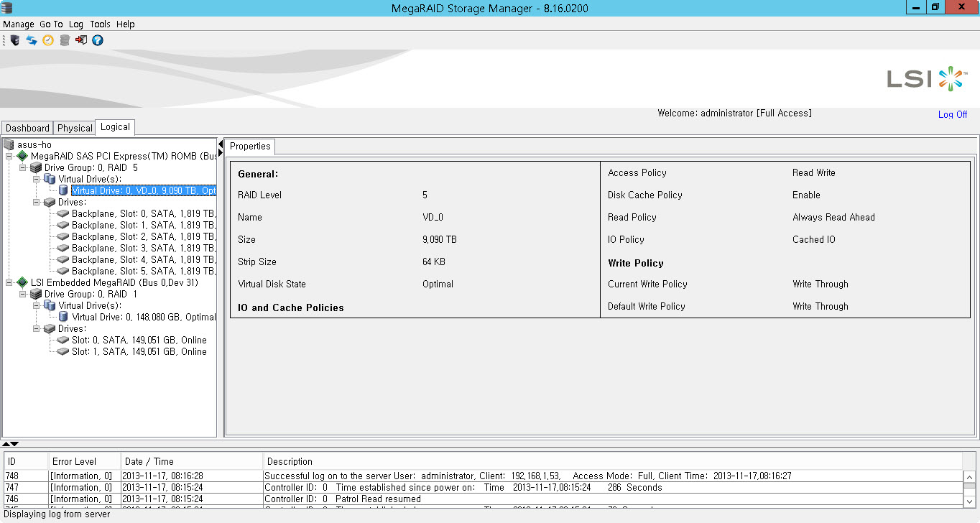Open the blue help question mark icon
980x523 pixels.
click(x=98, y=40)
